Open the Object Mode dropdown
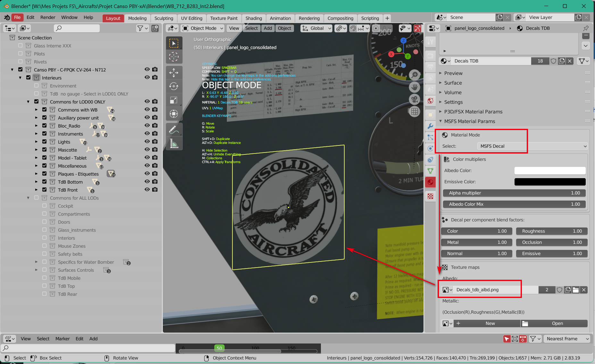 [203, 28]
